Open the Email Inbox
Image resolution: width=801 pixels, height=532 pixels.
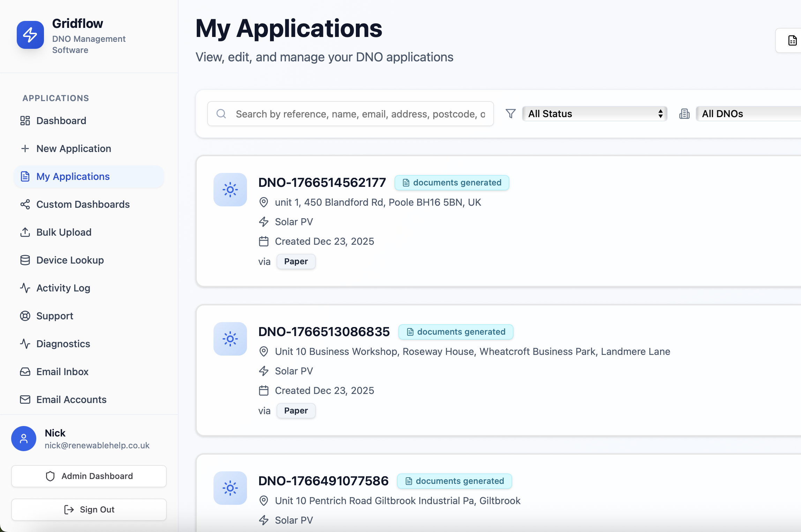pyautogui.click(x=62, y=372)
